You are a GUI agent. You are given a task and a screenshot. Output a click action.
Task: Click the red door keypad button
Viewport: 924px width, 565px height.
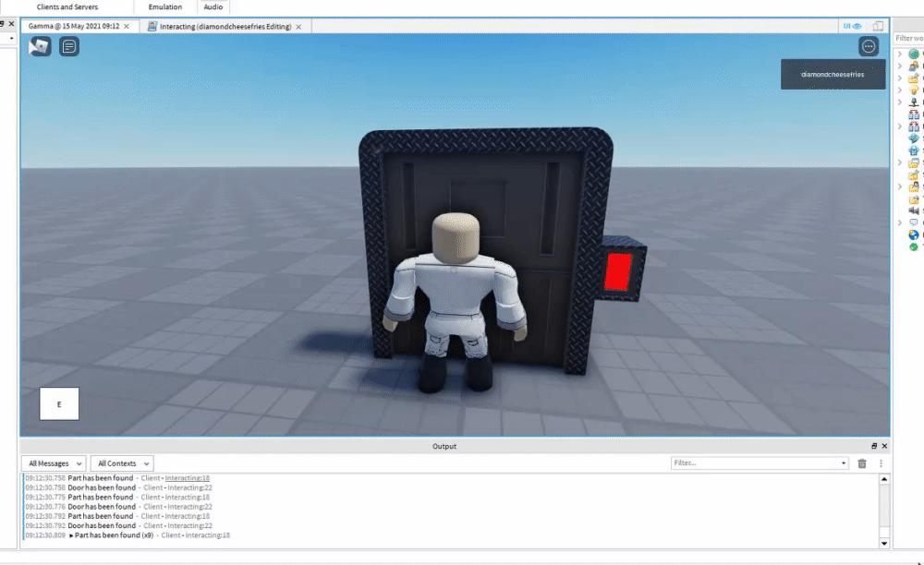617,271
